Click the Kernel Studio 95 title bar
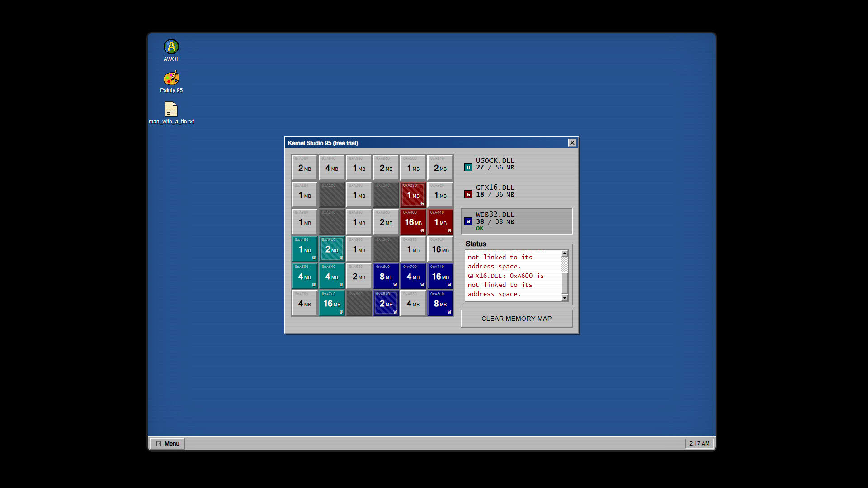 pos(432,143)
